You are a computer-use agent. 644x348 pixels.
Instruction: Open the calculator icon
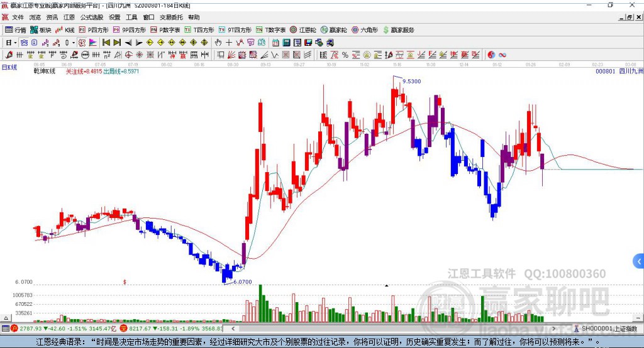point(287,43)
